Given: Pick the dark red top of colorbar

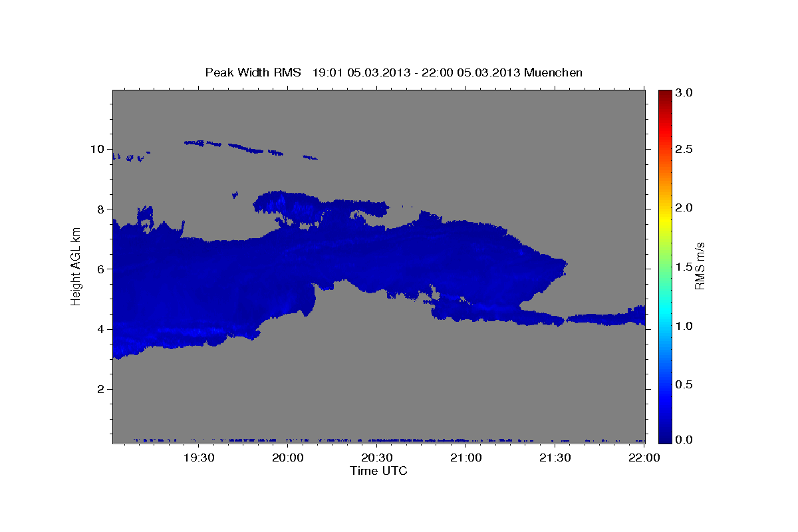Looking at the screenshot, I should pyautogui.click(x=665, y=93).
